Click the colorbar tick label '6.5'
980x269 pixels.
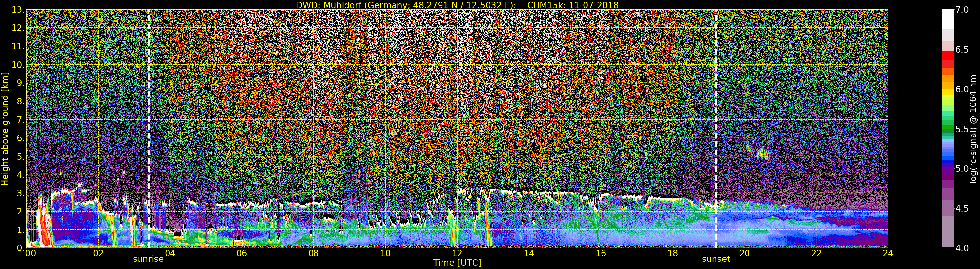pos(962,50)
